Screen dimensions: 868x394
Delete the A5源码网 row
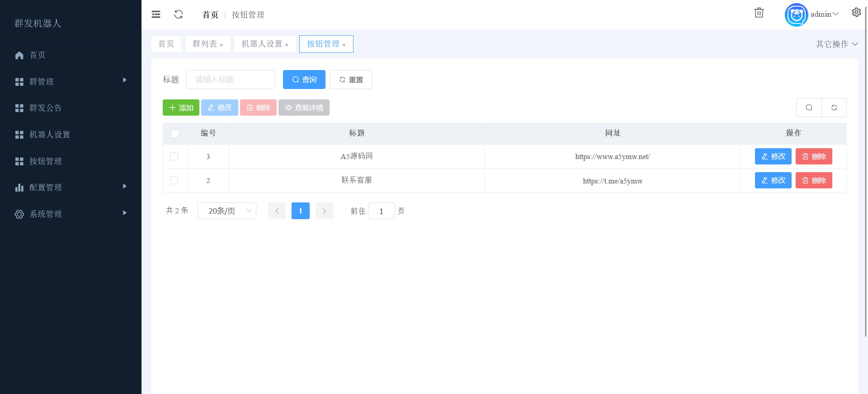pyautogui.click(x=814, y=156)
